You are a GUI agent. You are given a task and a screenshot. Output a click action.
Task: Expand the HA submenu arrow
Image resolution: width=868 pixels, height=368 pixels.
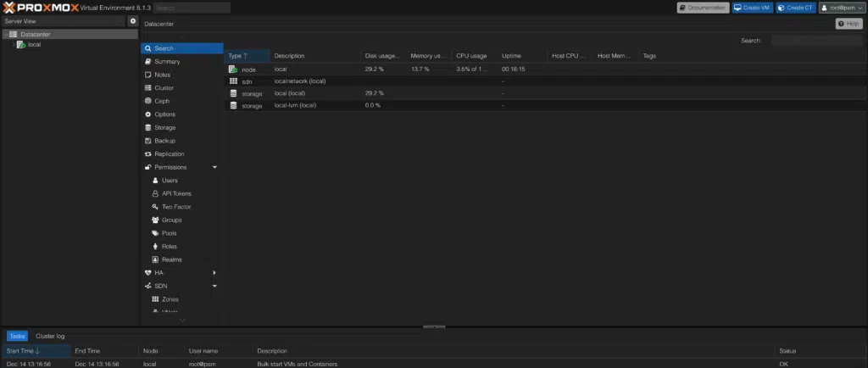tap(214, 273)
